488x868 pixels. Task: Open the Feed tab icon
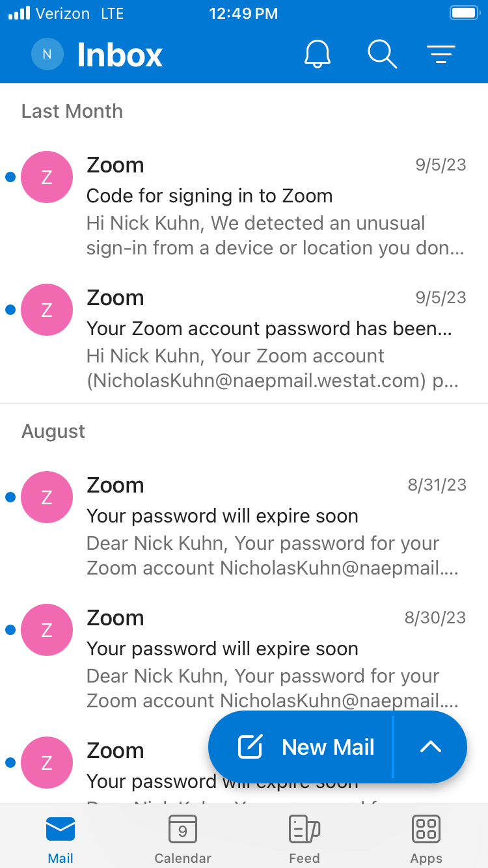tap(305, 830)
